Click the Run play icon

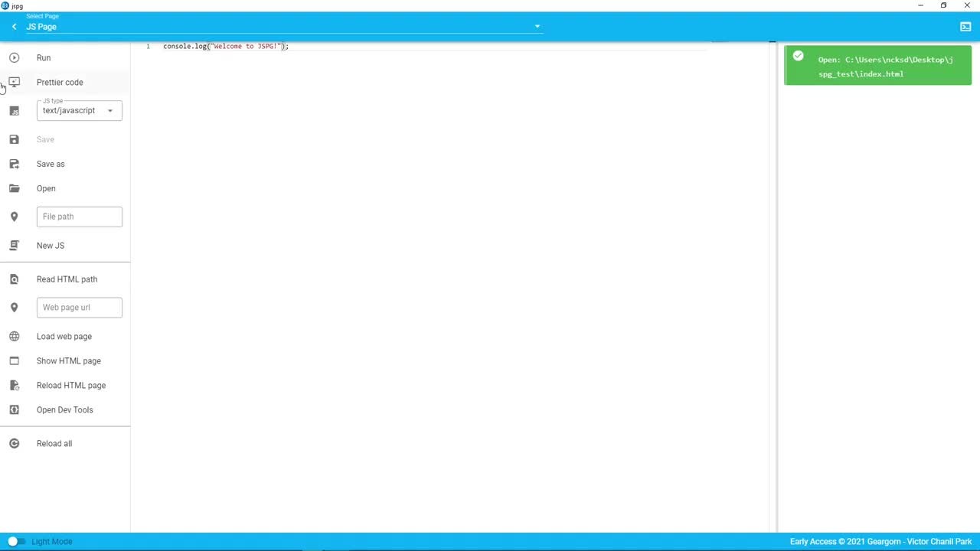[14, 58]
